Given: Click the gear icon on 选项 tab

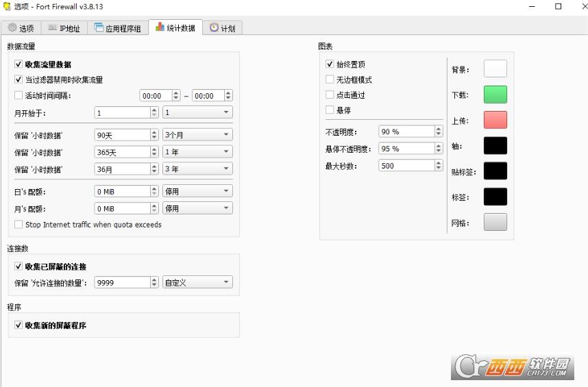Looking at the screenshot, I should 12,27.
